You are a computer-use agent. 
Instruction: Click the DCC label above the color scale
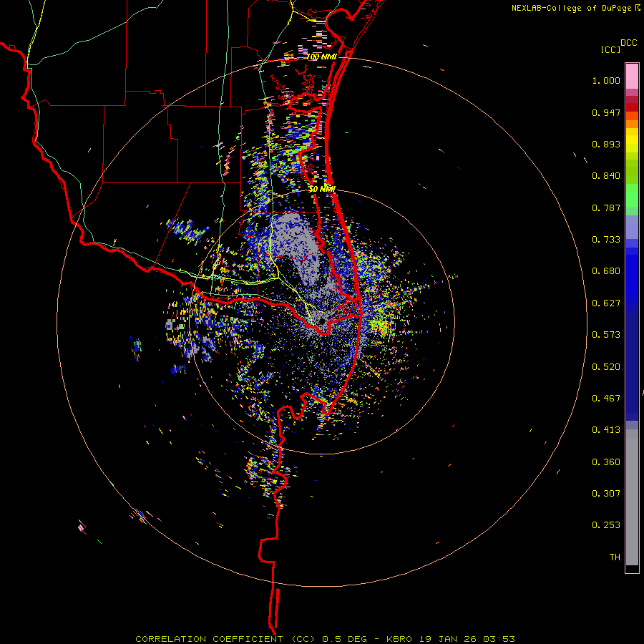click(628, 43)
